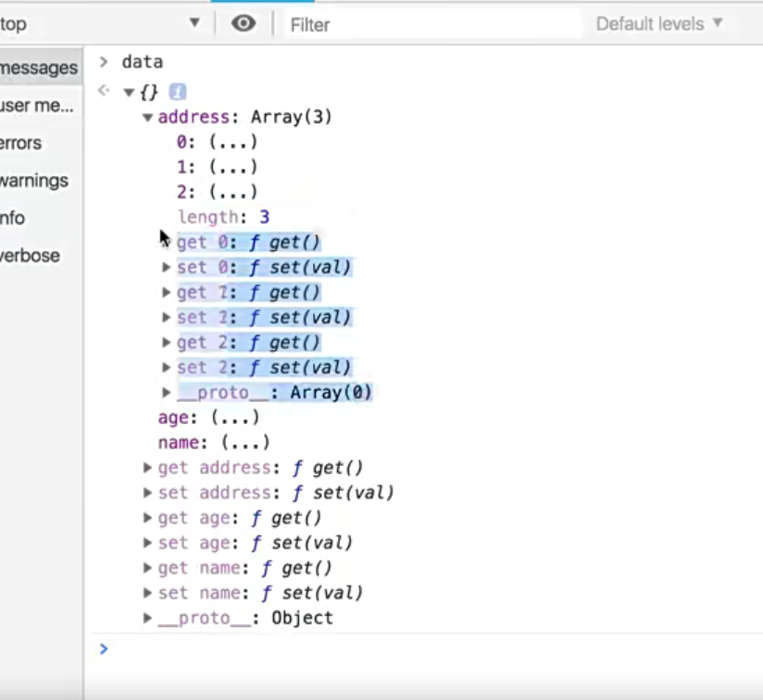Click the eye live expression icon
This screenshot has width=763, height=700.
(244, 24)
